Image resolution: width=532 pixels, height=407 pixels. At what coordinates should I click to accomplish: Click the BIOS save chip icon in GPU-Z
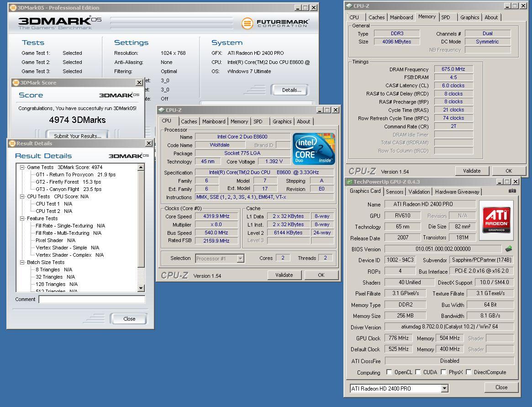(x=509, y=249)
